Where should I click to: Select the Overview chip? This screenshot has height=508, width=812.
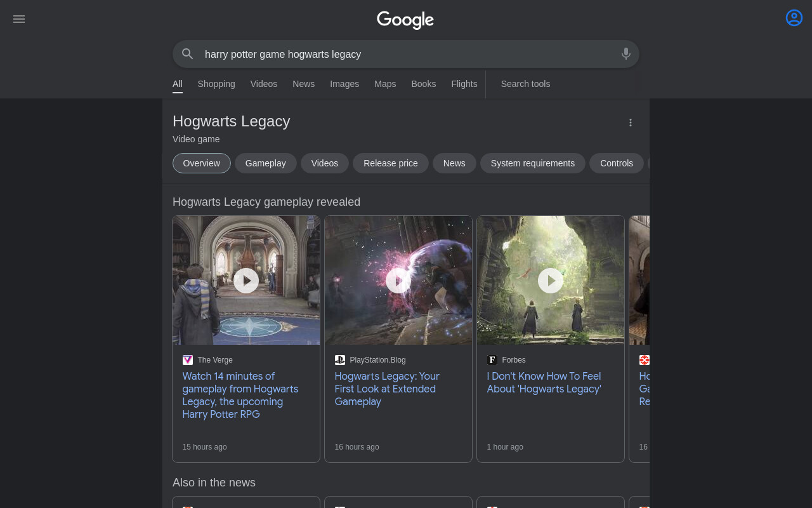pos(202,163)
